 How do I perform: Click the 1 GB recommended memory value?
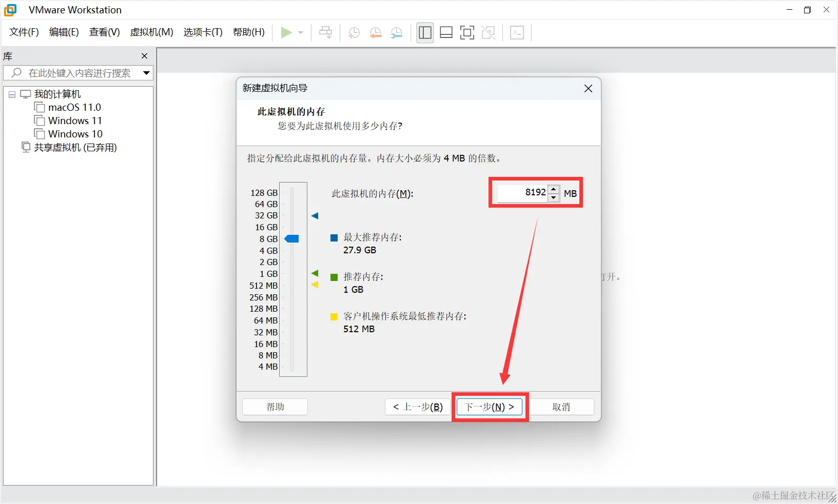(354, 290)
